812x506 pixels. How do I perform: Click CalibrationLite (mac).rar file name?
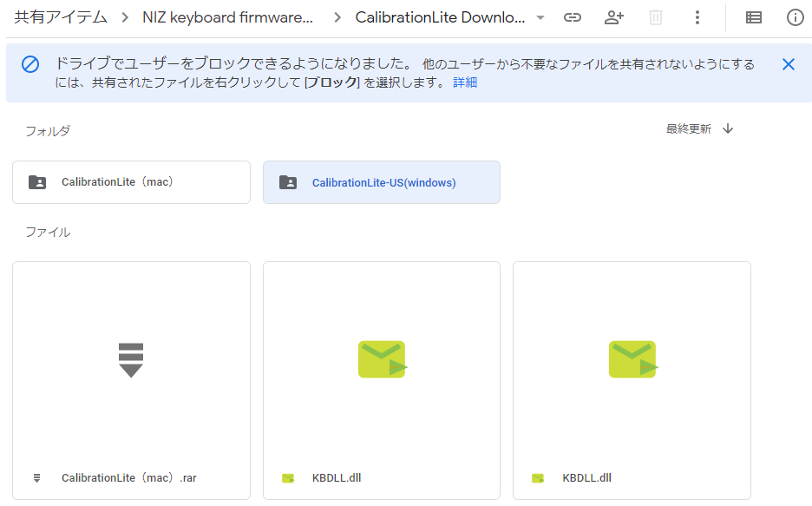pyautogui.click(x=129, y=478)
